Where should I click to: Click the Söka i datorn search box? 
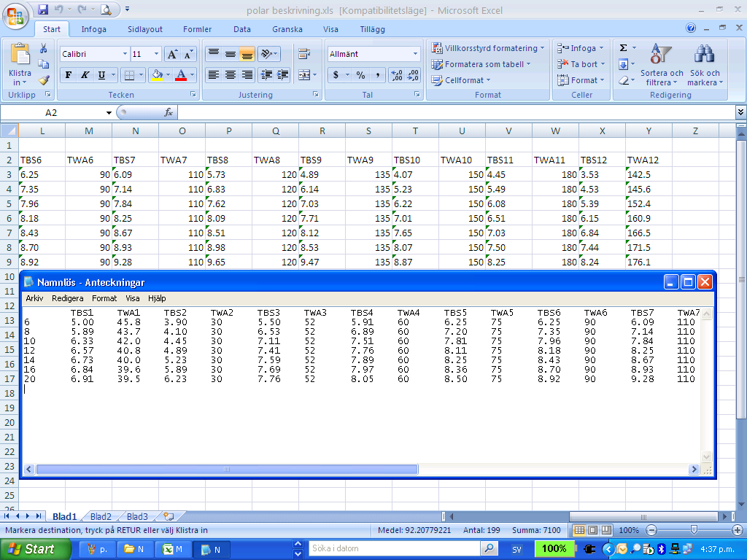click(x=393, y=548)
